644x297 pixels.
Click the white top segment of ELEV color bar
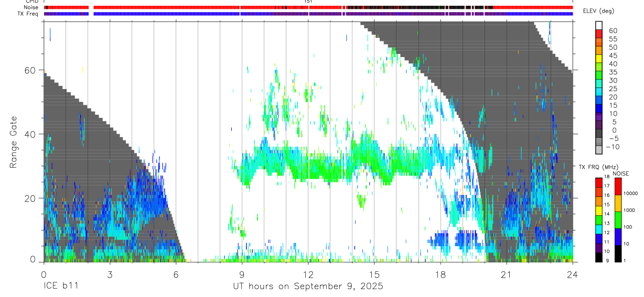pyautogui.click(x=599, y=25)
